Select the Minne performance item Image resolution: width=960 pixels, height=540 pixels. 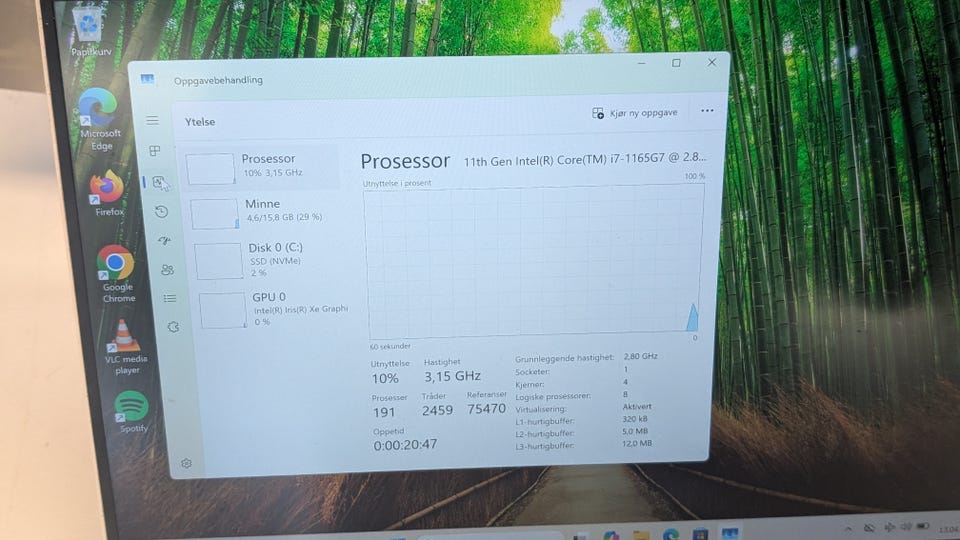coord(266,212)
